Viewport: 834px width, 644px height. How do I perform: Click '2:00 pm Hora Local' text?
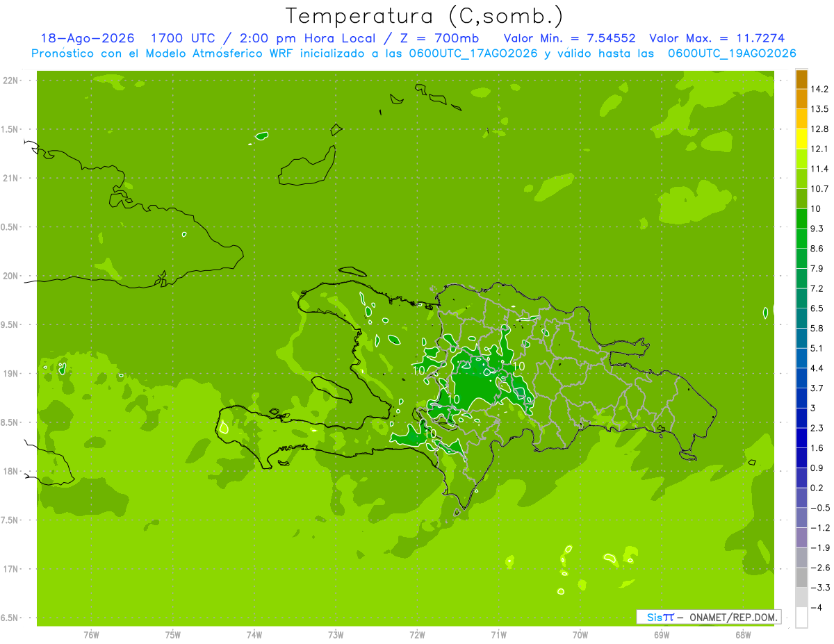pyautogui.click(x=306, y=38)
